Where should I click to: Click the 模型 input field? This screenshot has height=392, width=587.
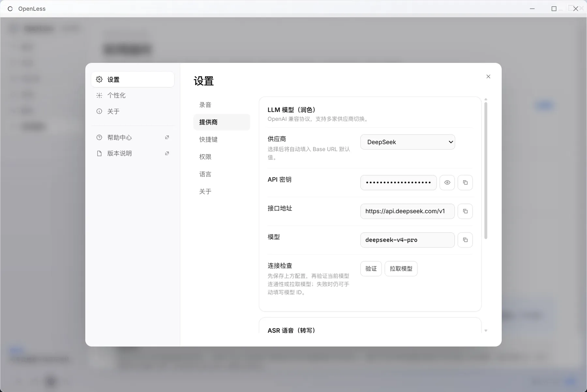coord(407,240)
